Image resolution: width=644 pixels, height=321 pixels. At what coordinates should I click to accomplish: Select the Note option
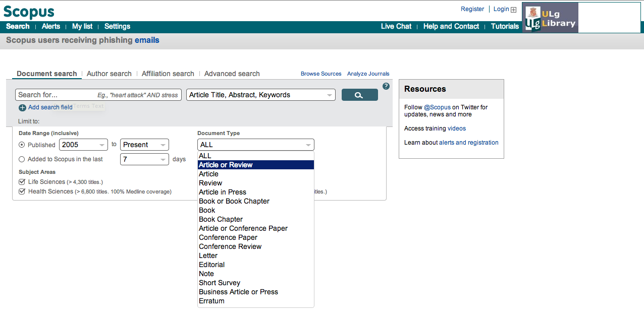(x=256, y=274)
